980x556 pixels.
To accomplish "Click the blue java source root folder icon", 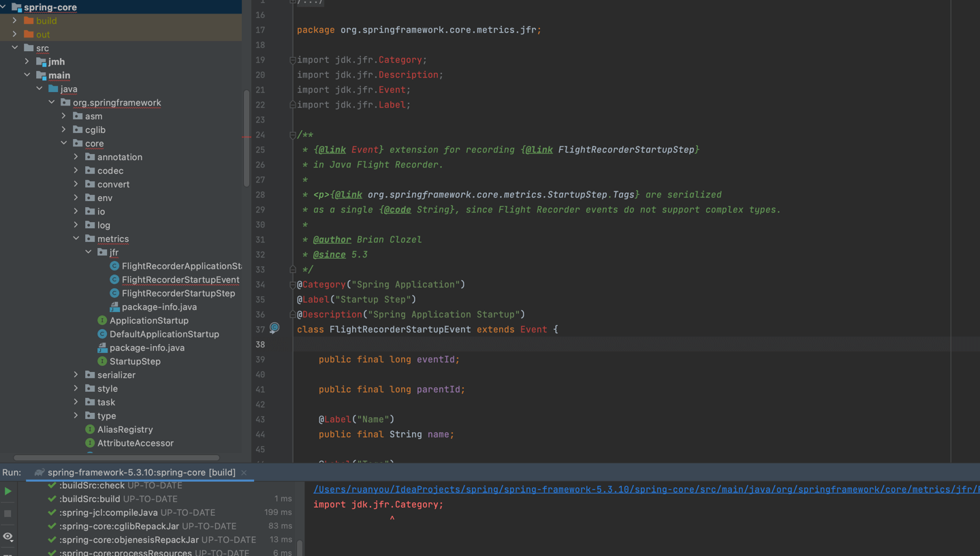I will click(x=53, y=89).
